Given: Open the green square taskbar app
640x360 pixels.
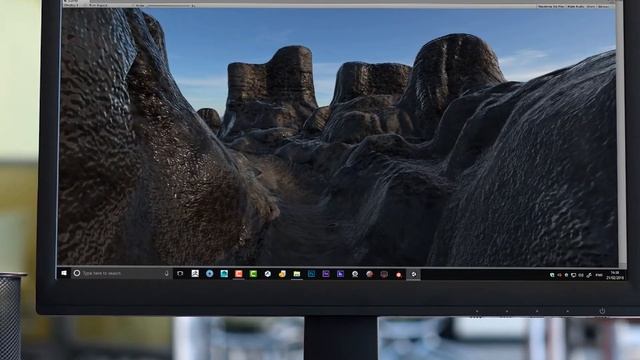Looking at the screenshot, I should click(253, 274).
